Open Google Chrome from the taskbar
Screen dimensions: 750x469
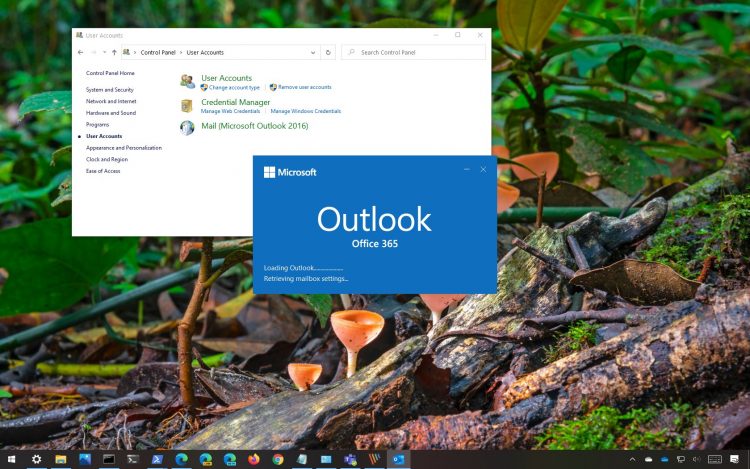pyautogui.click(x=278, y=459)
